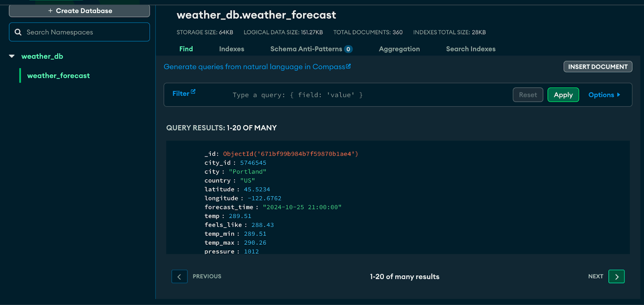Select the weather_forecast collection
Image resolution: width=644 pixels, height=305 pixels.
[x=58, y=76]
